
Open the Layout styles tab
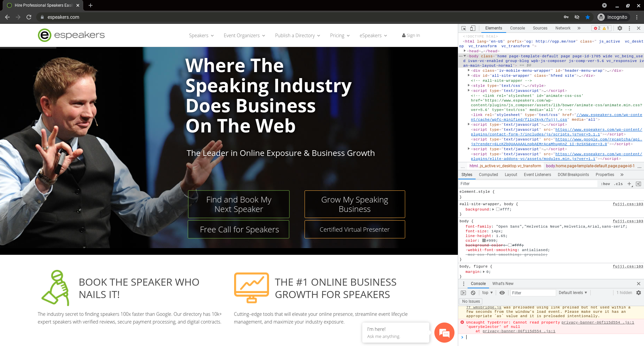tap(511, 175)
